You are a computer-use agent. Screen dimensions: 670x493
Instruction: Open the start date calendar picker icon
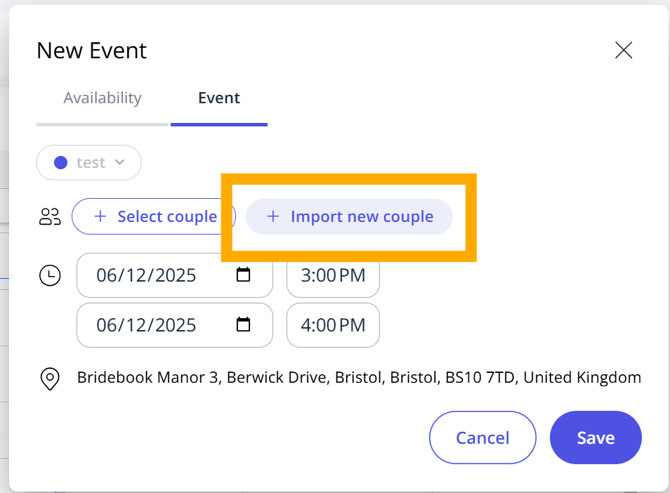pyautogui.click(x=243, y=275)
